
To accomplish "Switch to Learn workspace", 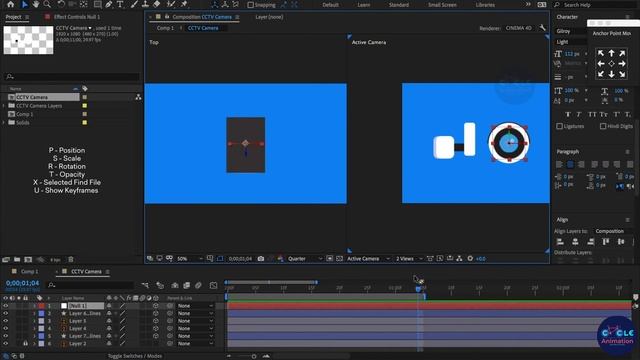I will [364, 5].
